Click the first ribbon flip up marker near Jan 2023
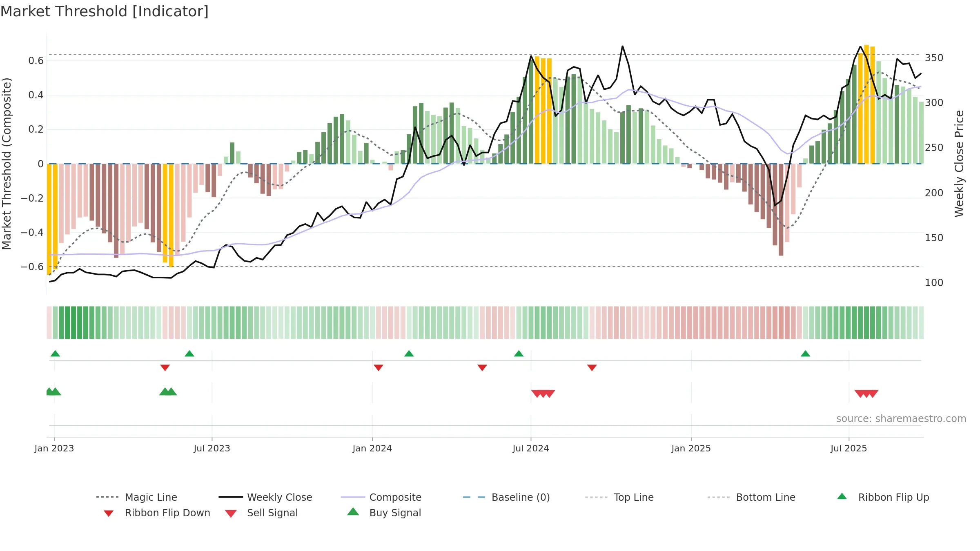 point(55,353)
